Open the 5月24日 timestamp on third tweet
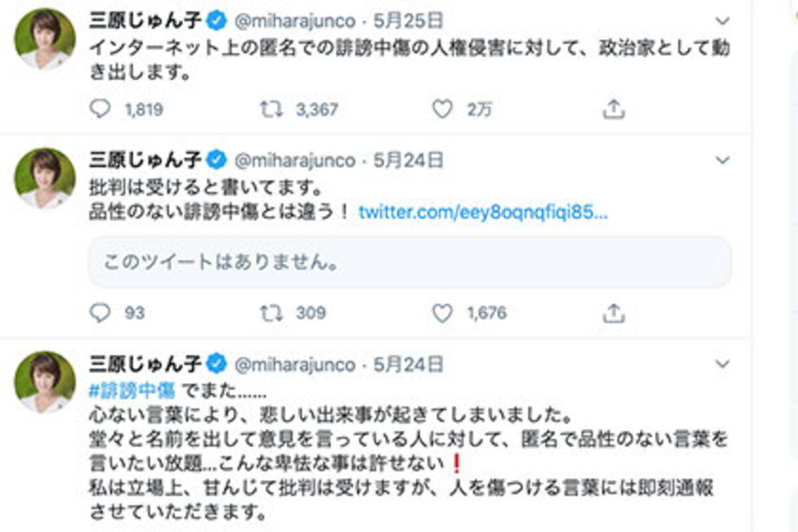Viewport: 798px width, 532px height. pos(408,364)
